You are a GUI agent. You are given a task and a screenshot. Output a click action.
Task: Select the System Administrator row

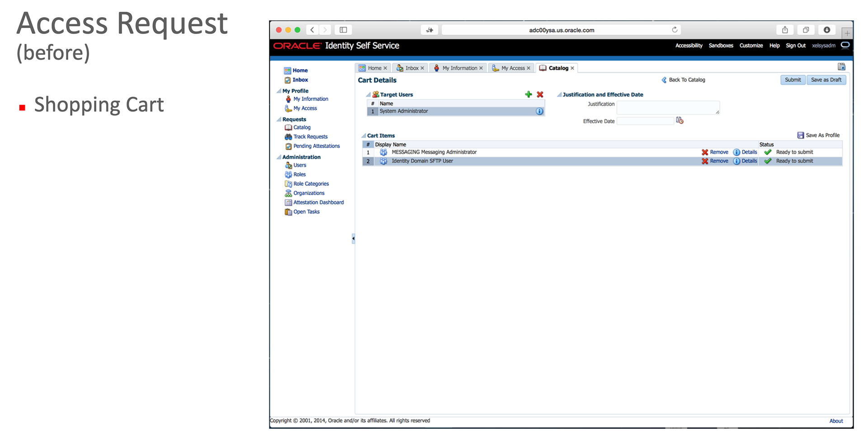click(456, 111)
